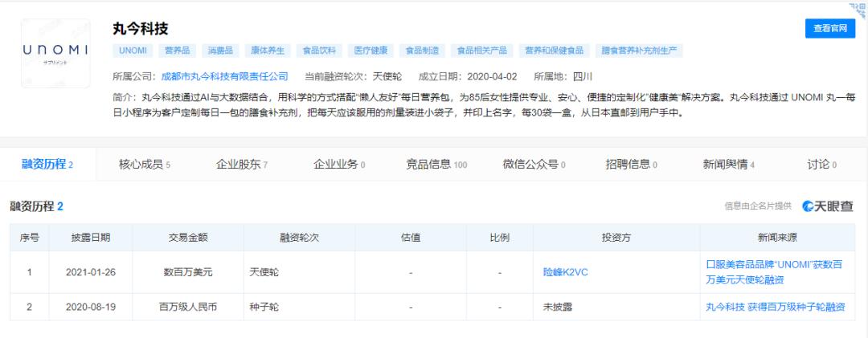Switch to the 招聘信息 tab
Image resolution: width=868 pixels, height=338 pixels.
(632, 165)
